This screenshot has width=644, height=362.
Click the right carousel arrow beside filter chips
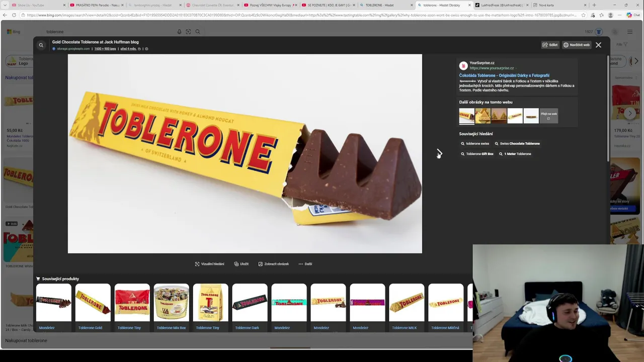[636, 61]
